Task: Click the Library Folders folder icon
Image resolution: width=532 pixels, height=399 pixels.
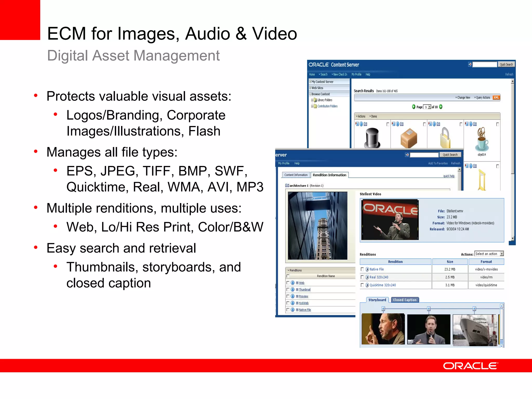Action: tap(315, 100)
